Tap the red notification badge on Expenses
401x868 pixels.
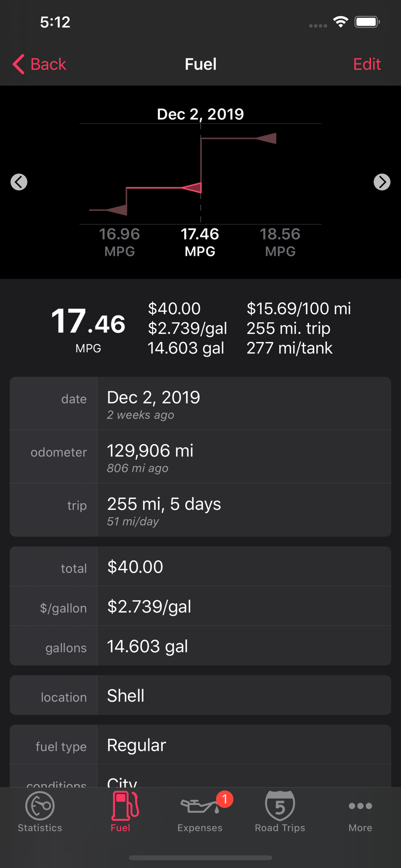tap(225, 799)
